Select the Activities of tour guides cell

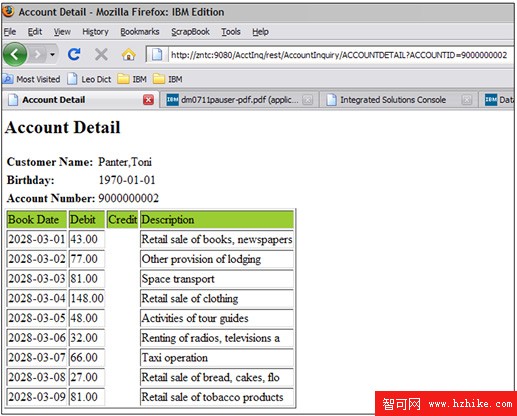pyautogui.click(x=217, y=318)
